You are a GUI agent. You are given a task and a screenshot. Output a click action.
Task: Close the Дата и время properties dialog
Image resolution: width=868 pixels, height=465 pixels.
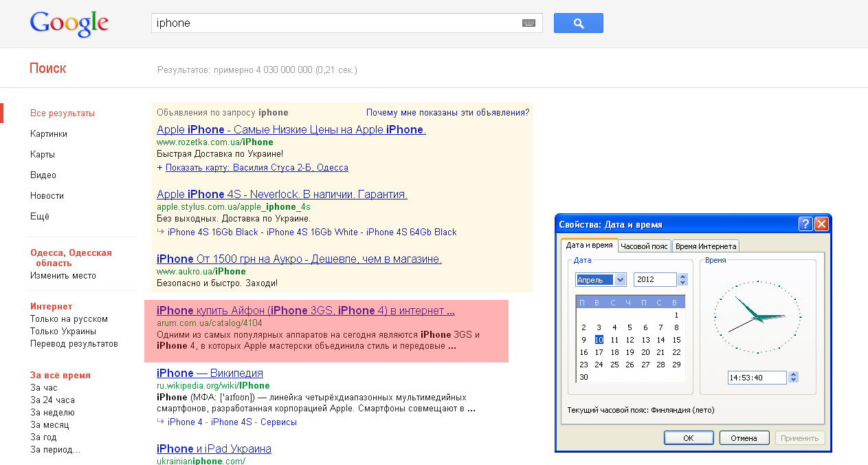(x=821, y=224)
